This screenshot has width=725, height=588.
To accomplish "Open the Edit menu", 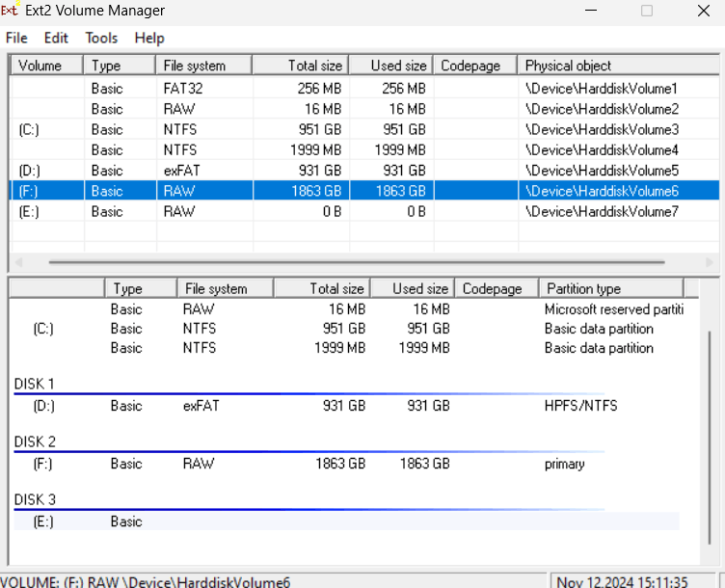I will click(x=56, y=38).
